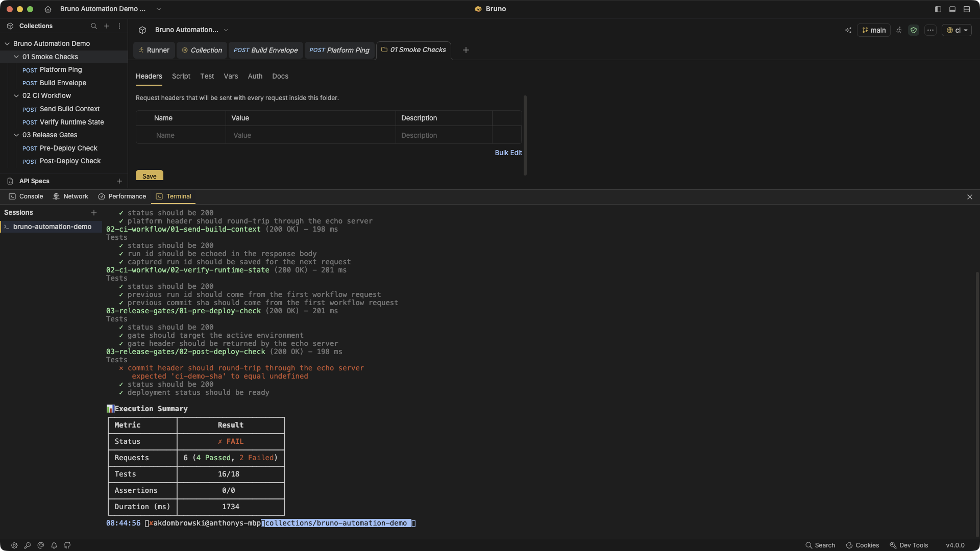Add a new terminal session
Screen dimensions: 980x551
[x=94, y=213]
